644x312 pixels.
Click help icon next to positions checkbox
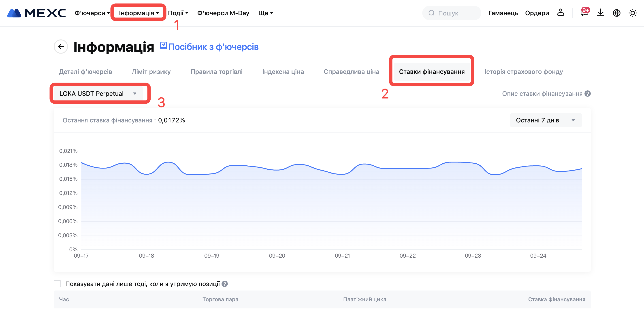pos(224,284)
